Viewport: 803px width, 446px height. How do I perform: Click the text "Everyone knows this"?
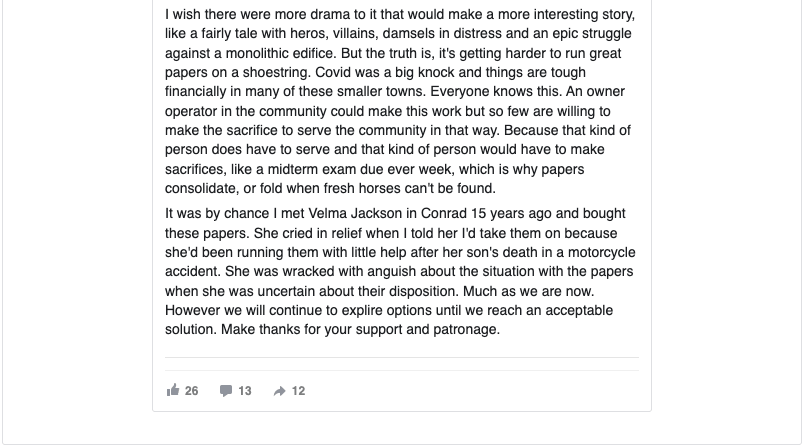pyautogui.click(x=468, y=93)
